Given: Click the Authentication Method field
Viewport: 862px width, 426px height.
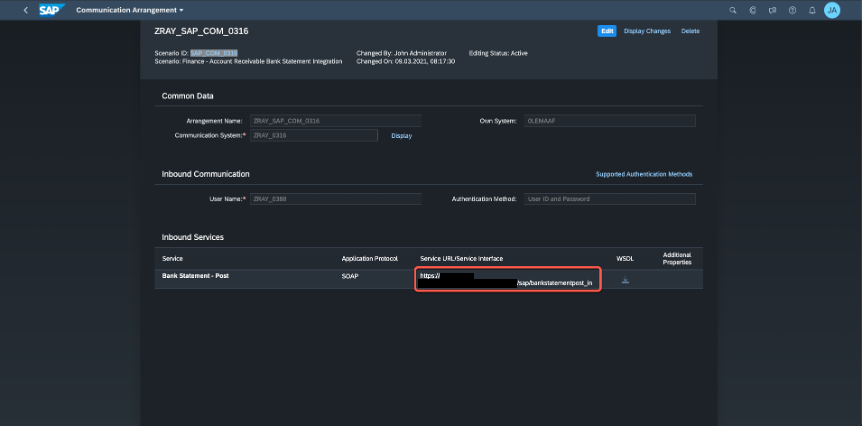Looking at the screenshot, I should [x=609, y=199].
